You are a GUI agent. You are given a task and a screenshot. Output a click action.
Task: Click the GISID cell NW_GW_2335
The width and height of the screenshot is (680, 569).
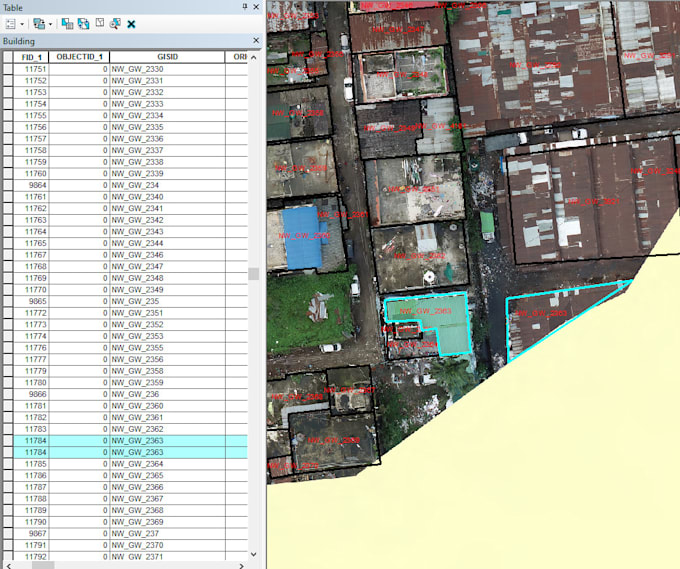[167, 127]
